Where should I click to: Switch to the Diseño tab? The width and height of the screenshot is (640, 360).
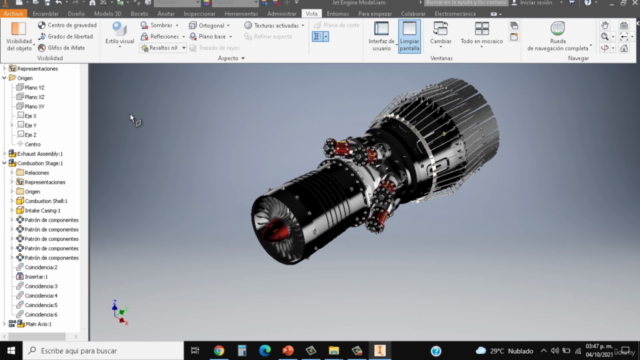[x=76, y=13]
